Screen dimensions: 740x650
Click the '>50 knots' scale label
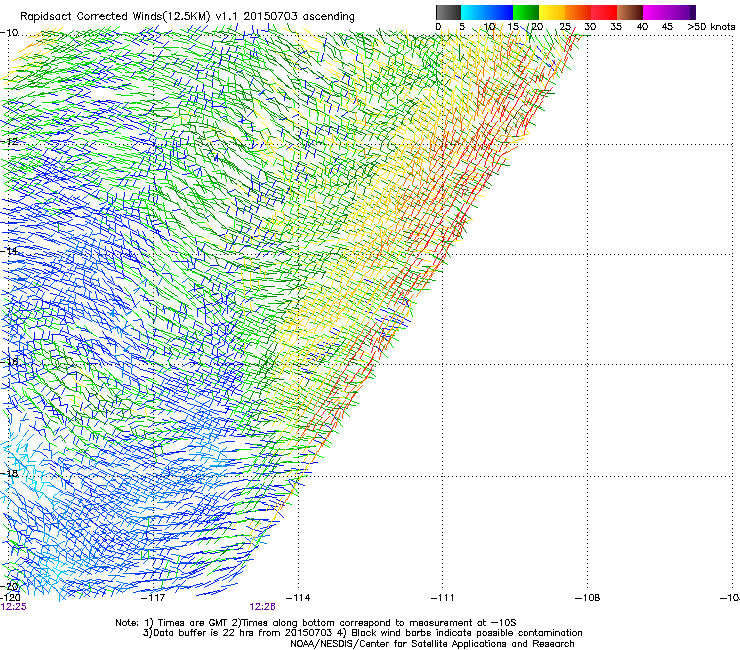pos(711,27)
